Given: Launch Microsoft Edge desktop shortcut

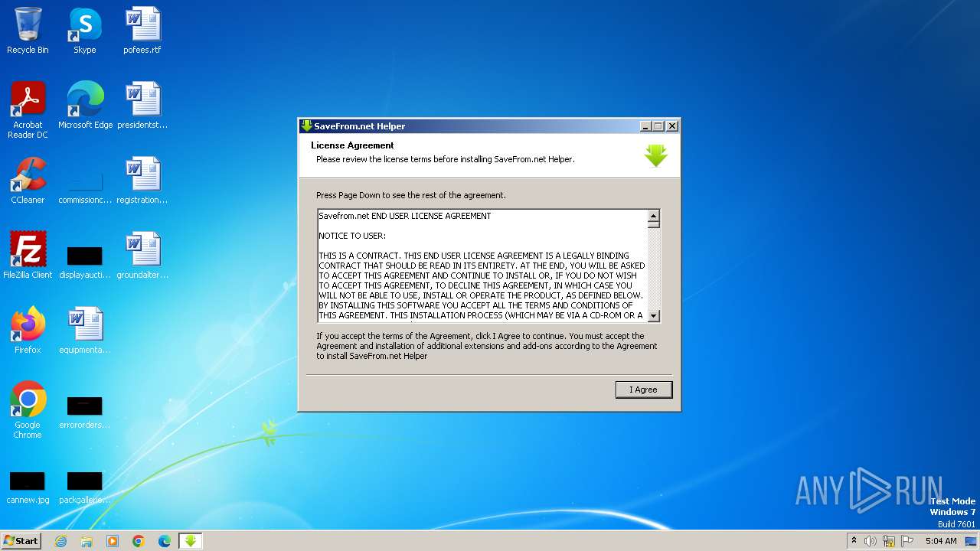Looking at the screenshot, I should (85, 105).
